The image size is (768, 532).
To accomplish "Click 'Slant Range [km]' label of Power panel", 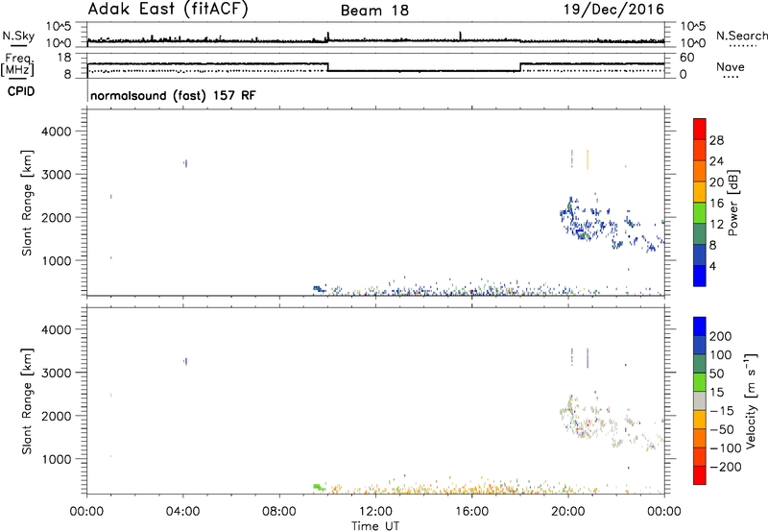I will coord(27,203).
